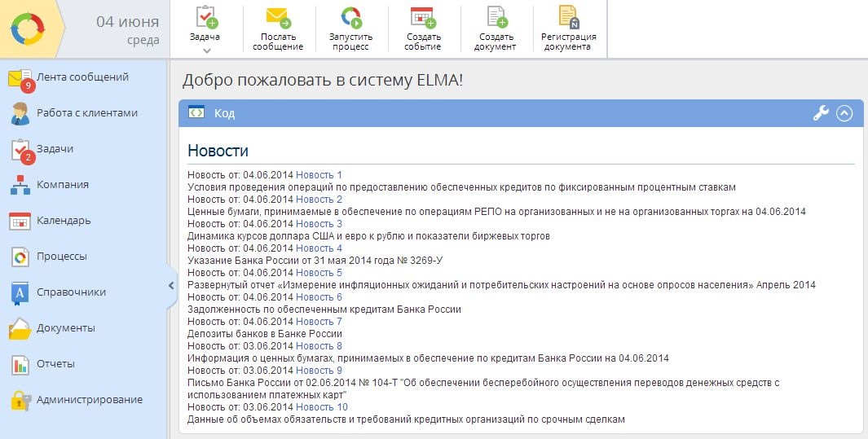
Task: Collapse the left sidebar with the arrow handle
Action: coord(171,285)
